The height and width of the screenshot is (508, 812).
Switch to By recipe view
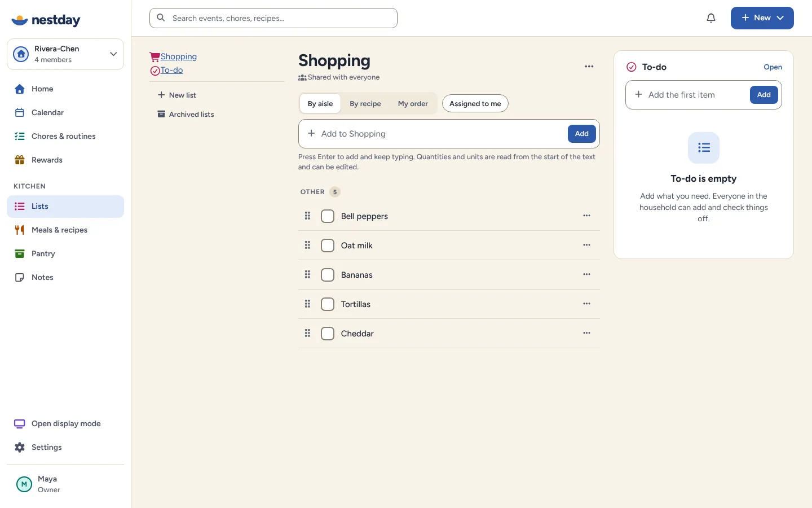(365, 104)
